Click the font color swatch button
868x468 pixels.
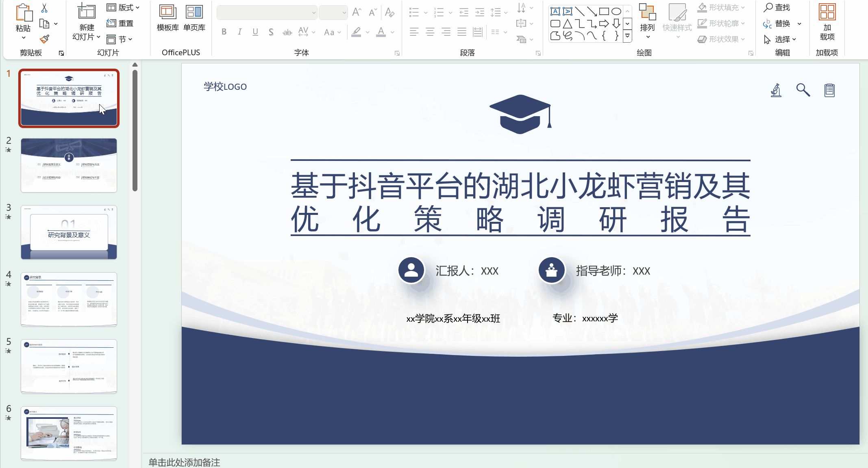click(381, 32)
